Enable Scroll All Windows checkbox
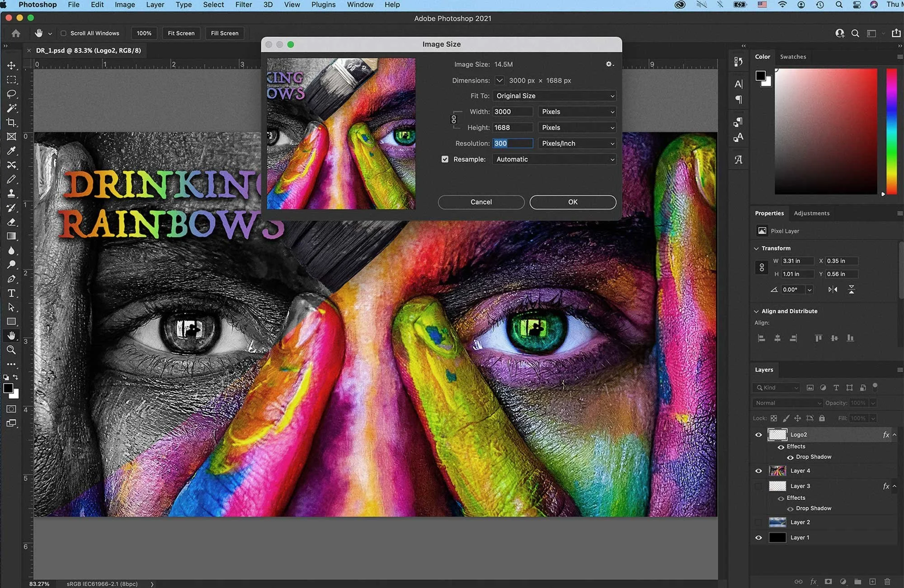The width and height of the screenshot is (904, 588). [64, 33]
